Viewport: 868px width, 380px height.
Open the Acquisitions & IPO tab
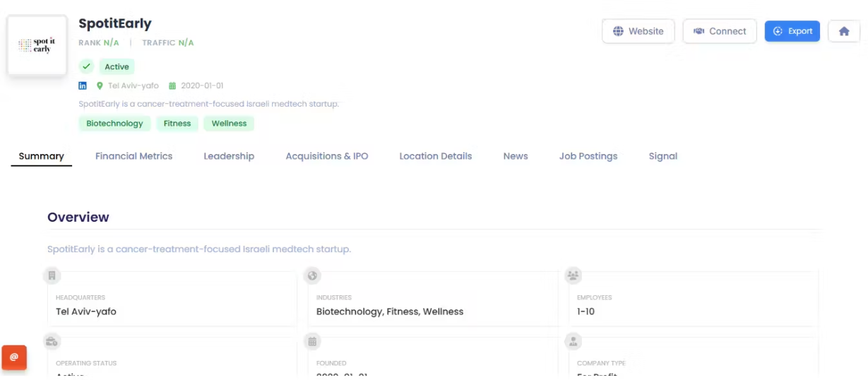click(327, 156)
